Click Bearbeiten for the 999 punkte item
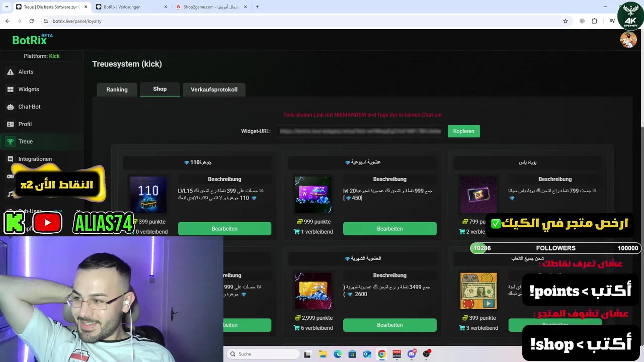The image size is (644, 362). [x=390, y=229]
